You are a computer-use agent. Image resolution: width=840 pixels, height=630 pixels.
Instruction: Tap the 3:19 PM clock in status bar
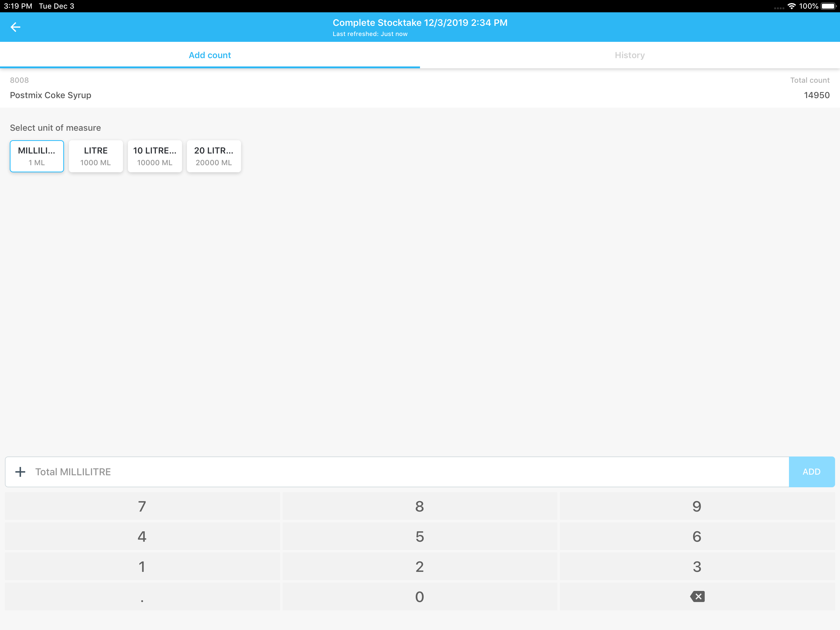(18, 6)
